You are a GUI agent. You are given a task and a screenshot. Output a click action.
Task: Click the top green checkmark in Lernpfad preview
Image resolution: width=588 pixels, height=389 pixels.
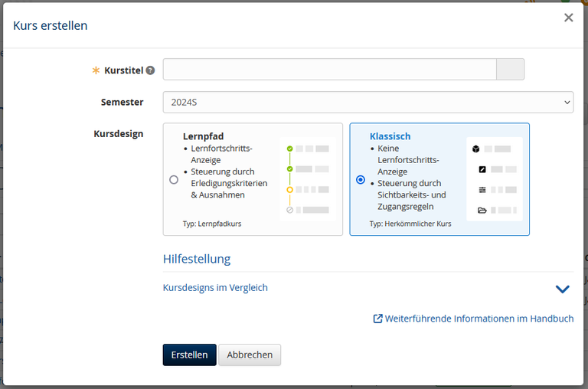tap(289, 149)
